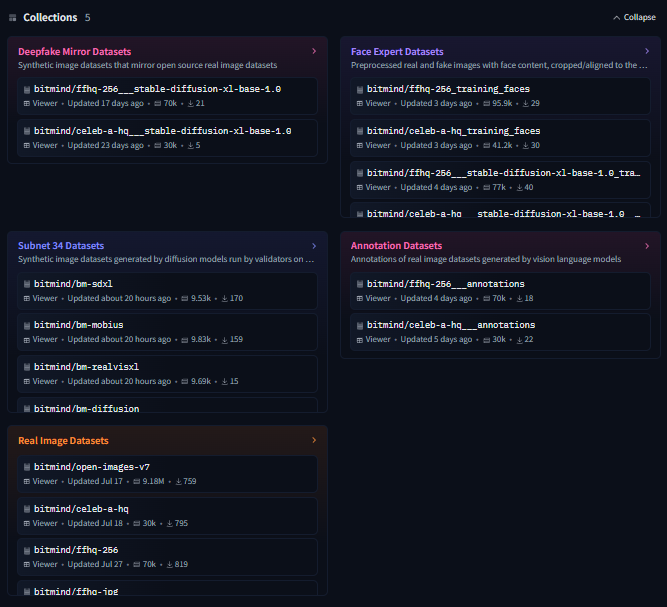Open bitmind/ffhq-256_training_faces dataset
The image size is (667, 607).
click(500, 96)
